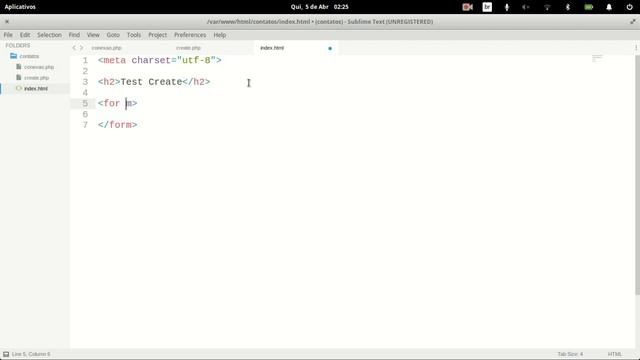Open the Wi-Fi network indicator
640x360 pixels.
coord(547,7)
